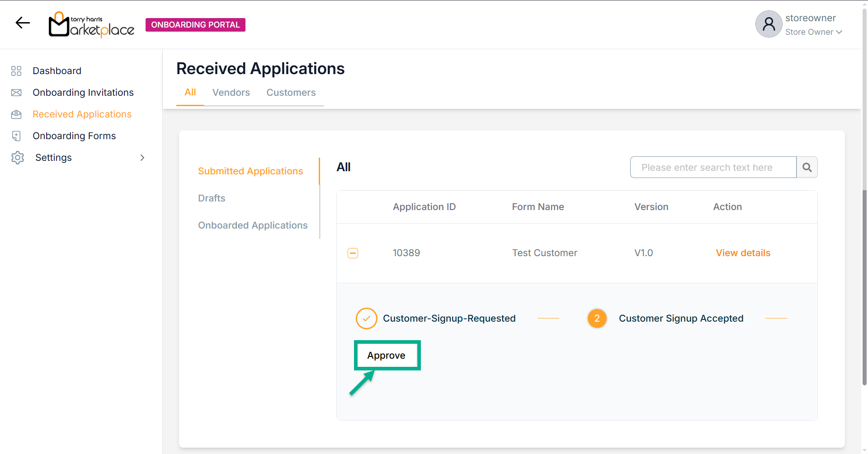The height and width of the screenshot is (454, 868).
Task: Collapse application 10389 row
Action: (353, 253)
